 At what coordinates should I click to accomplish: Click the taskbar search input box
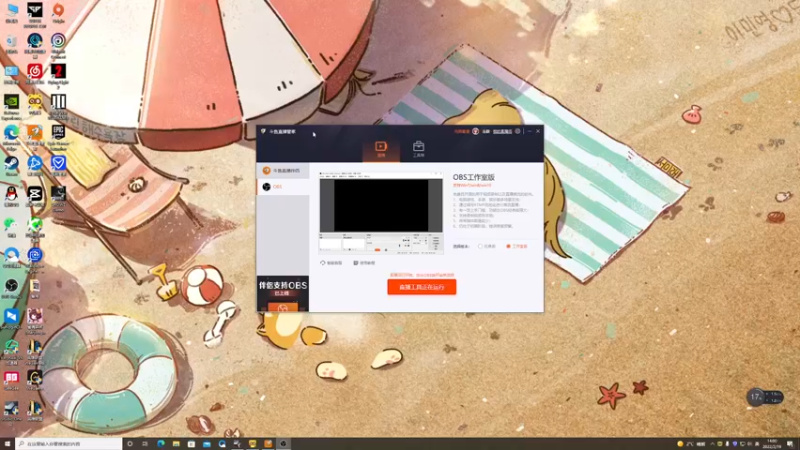(x=69, y=444)
